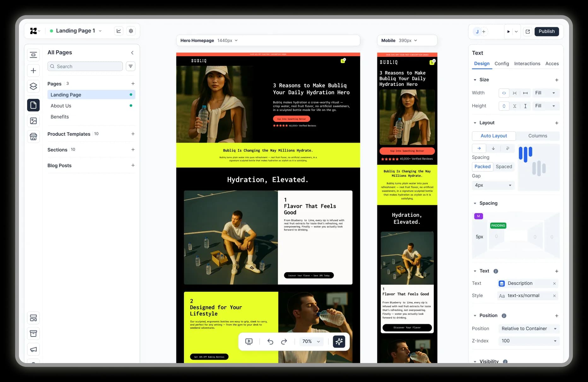Open the analytics chart icon
The width and height of the screenshot is (588, 382).
click(x=119, y=31)
